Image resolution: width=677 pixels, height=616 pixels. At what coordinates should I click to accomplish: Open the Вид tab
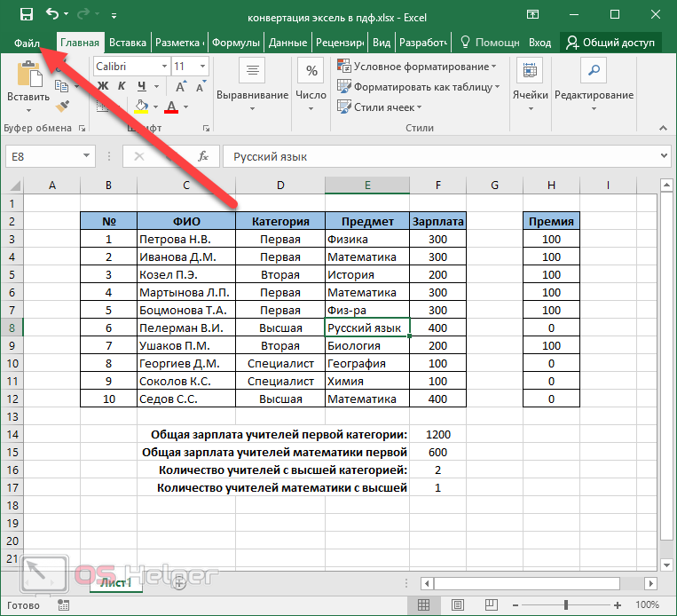point(382,43)
